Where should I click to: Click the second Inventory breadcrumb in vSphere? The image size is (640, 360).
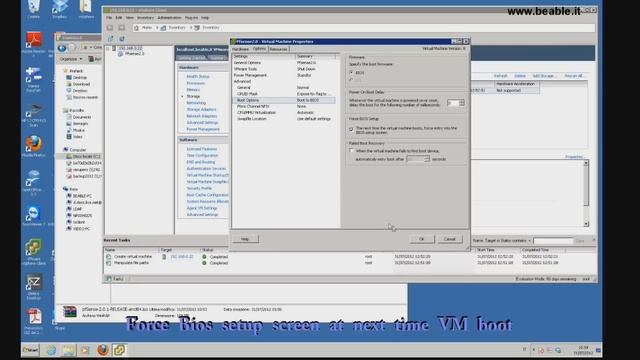pos(207,28)
